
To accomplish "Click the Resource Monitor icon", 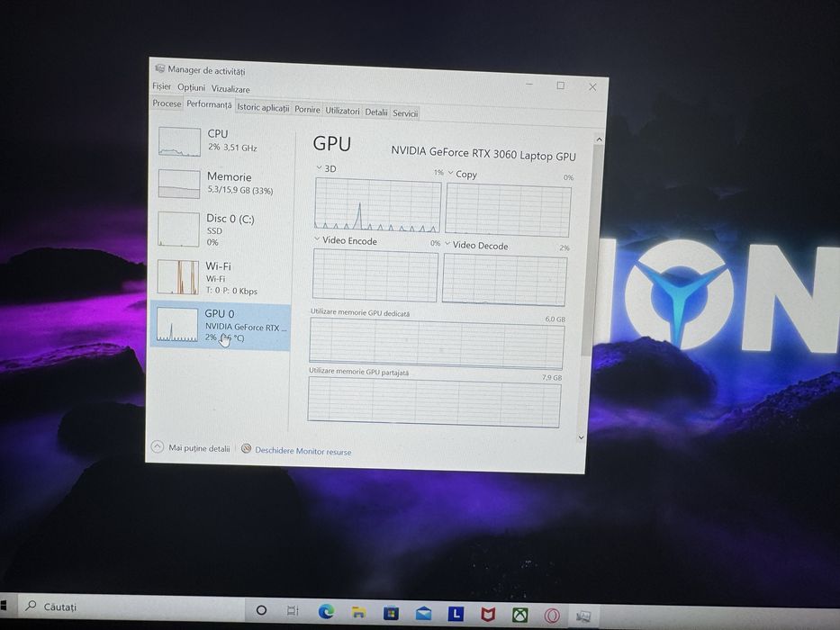I will 246,448.
